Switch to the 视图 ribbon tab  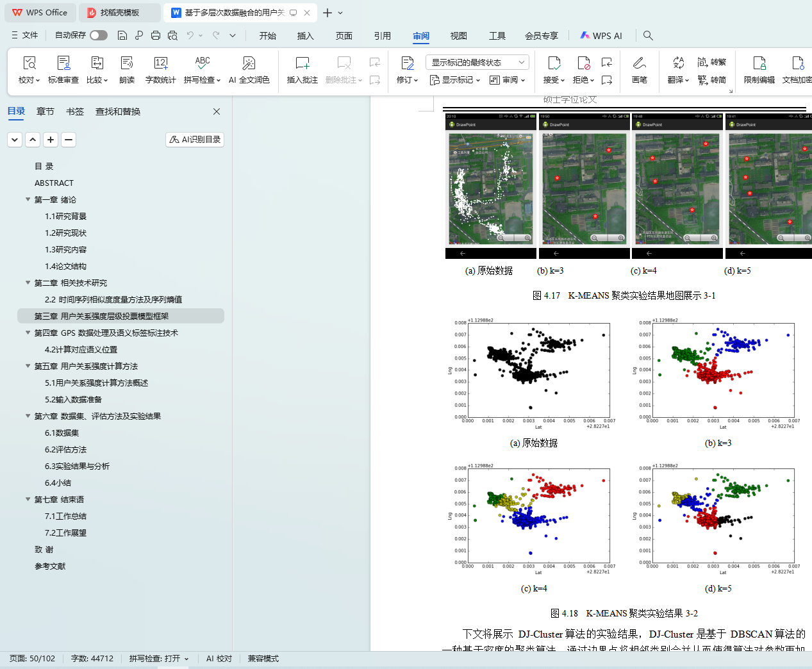pyautogui.click(x=458, y=36)
